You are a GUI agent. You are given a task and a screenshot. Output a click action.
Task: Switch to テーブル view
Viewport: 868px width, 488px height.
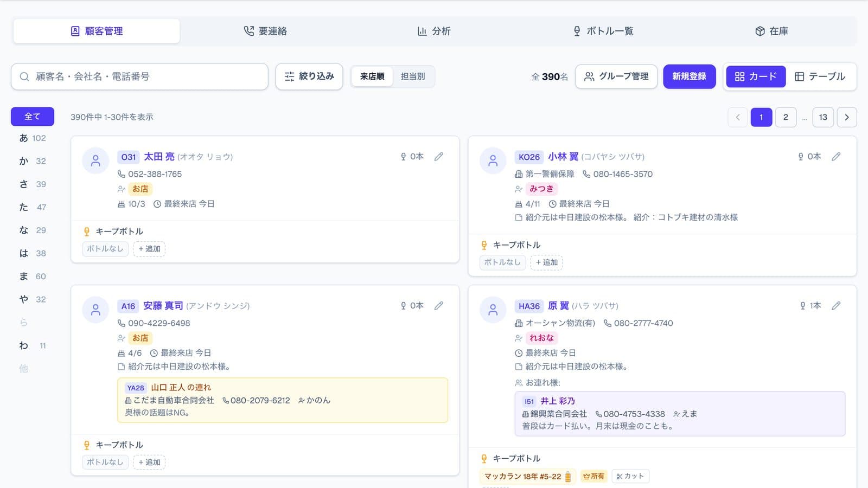820,76
